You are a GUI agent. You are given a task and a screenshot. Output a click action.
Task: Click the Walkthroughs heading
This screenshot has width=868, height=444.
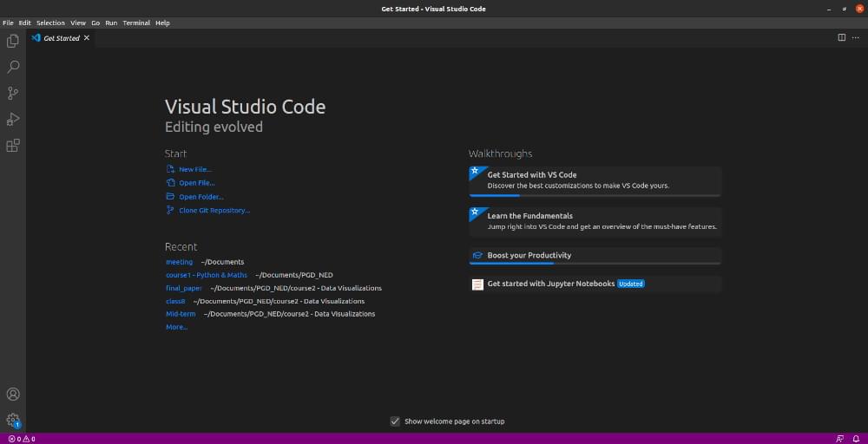(501, 153)
